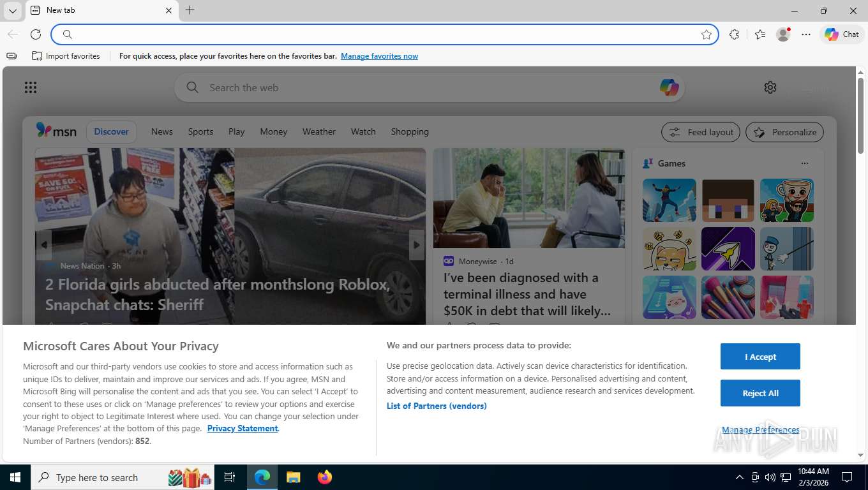The height and width of the screenshot is (490, 868).
Task: Open the browser profile avatar
Action: tap(783, 34)
